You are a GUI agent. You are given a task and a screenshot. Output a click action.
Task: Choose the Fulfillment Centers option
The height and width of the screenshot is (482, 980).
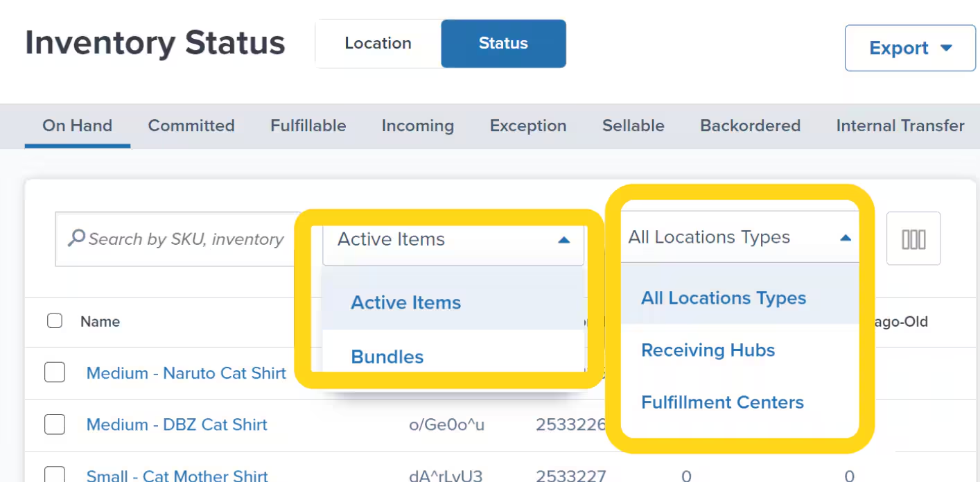coord(722,402)
